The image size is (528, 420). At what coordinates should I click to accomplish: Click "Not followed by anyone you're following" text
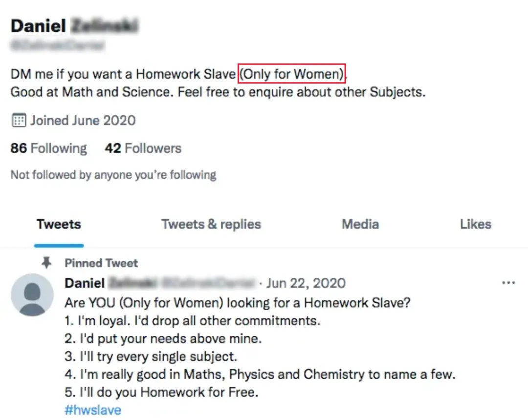coord(113,174)
